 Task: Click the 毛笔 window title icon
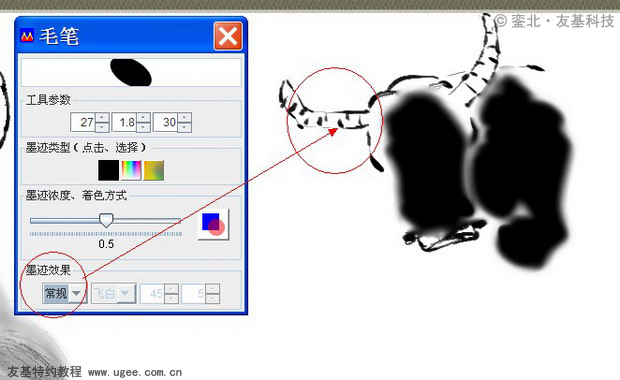[x=27, y=36]
